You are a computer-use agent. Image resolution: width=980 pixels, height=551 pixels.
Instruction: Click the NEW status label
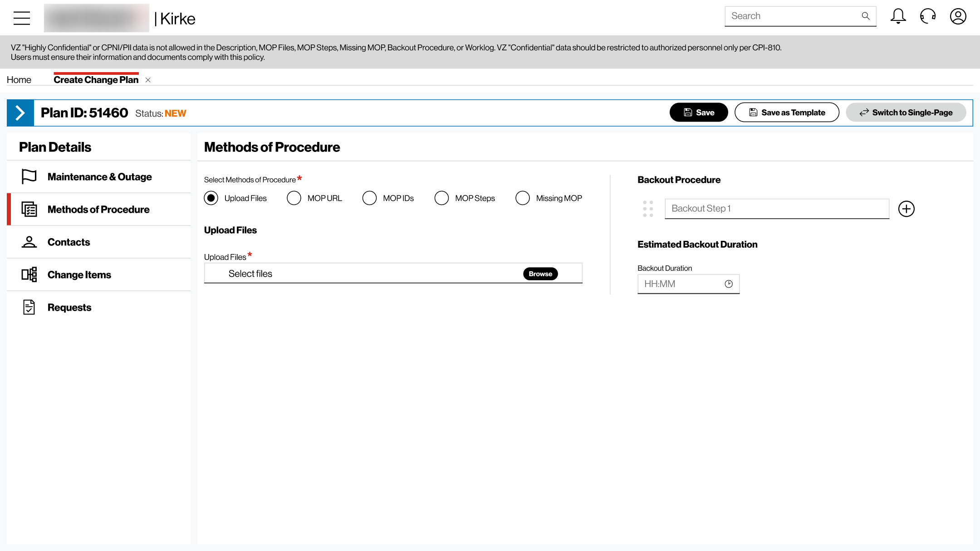coord(175,113)
